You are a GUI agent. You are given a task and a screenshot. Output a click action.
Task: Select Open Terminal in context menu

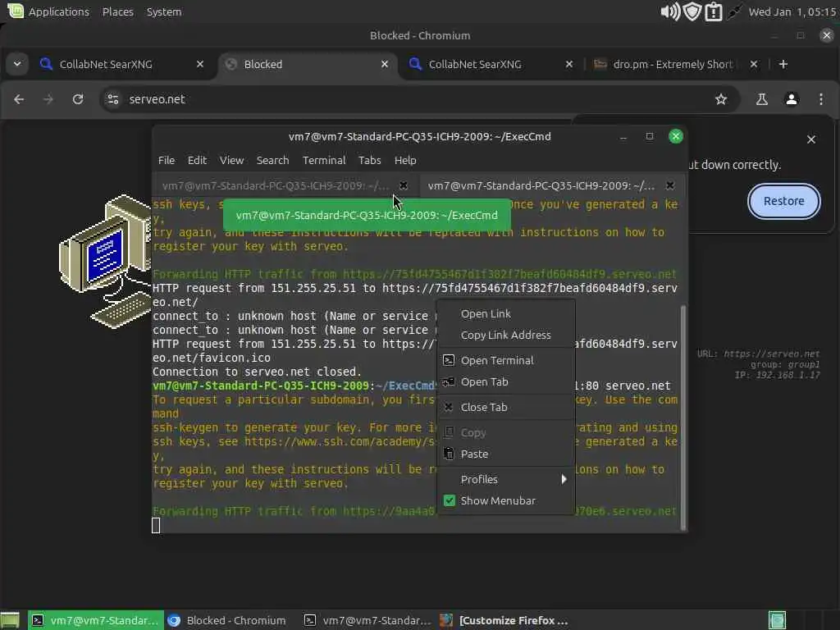pos(505,361)
